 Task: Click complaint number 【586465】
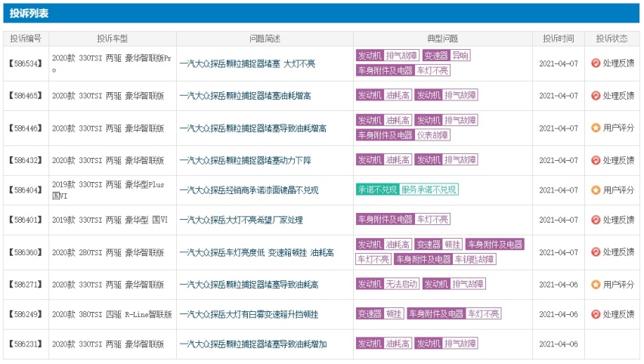coord(26,96)
